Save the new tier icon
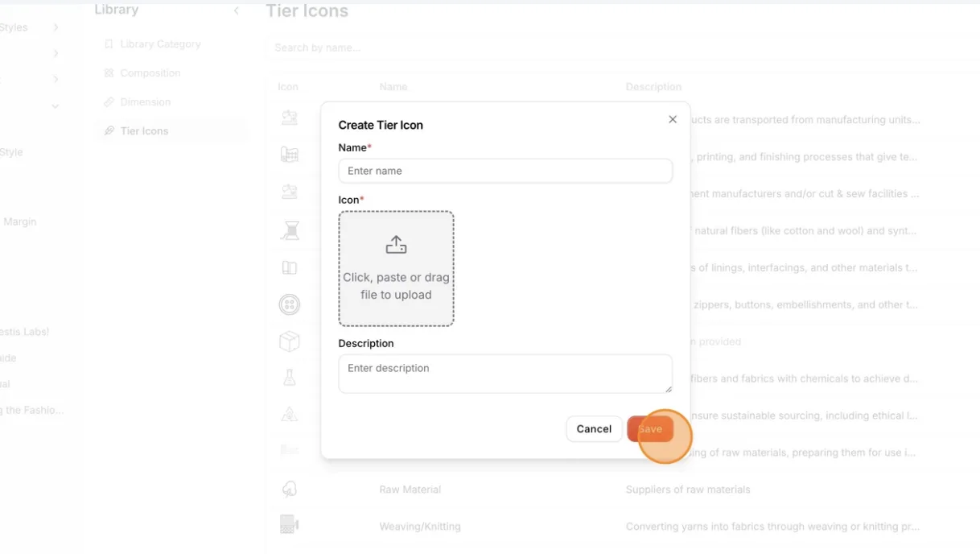The height and width of the screenshot is (554, 980). click(x=650, y=429)
